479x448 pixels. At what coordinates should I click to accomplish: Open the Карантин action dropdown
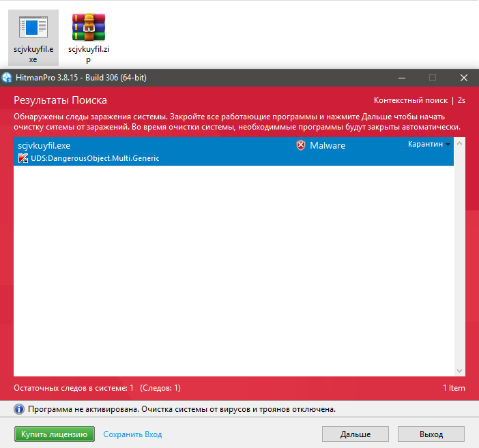[429, 144]
